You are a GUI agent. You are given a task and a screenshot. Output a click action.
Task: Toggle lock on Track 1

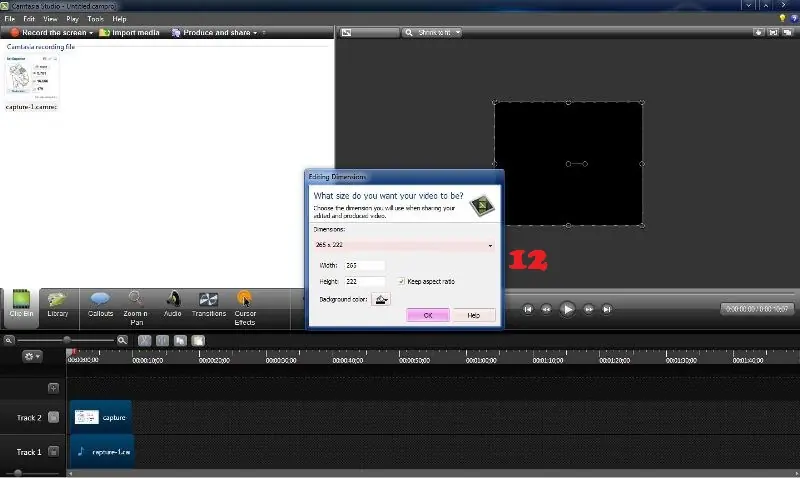click(54, 452)
